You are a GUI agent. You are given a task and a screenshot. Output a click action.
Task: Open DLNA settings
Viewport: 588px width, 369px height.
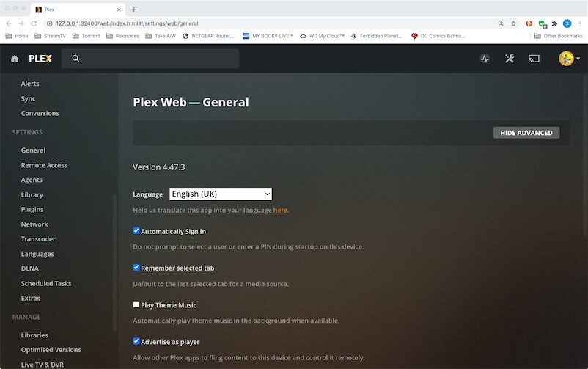pyautogui.click(x=30, y=268)
